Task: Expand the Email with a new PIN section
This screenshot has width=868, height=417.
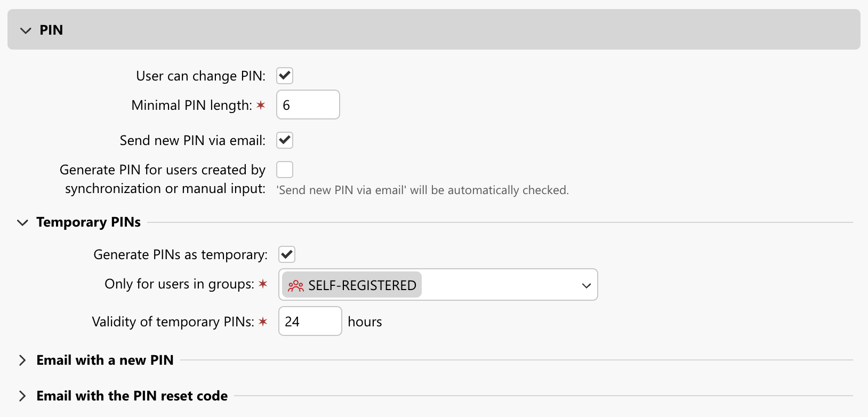Action: click(x=105, y=360)
